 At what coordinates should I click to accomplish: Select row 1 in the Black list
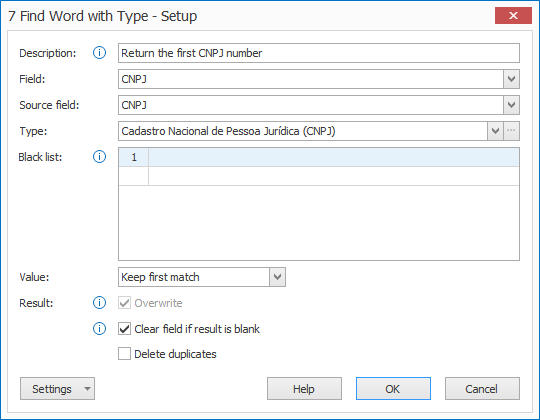coord(319,157)
